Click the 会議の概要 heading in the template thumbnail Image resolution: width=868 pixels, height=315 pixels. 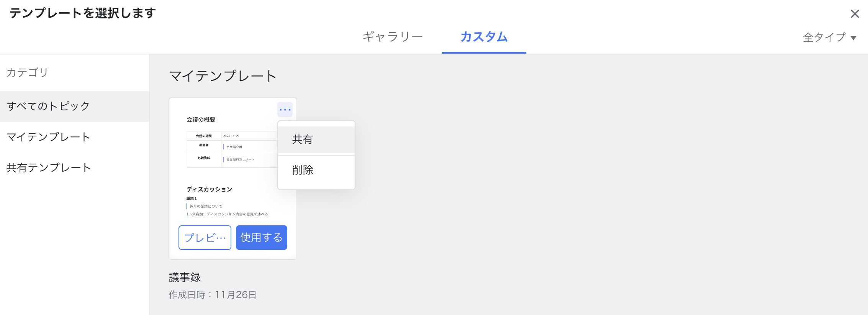[201, 120]
